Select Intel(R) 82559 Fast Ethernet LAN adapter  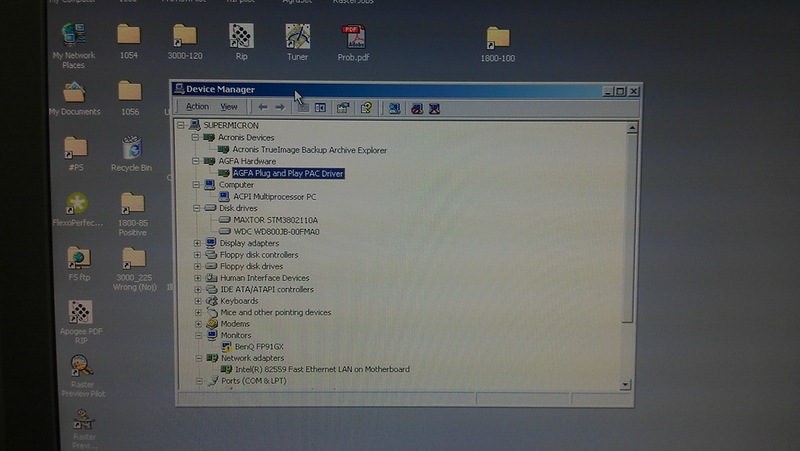[322, 369]
